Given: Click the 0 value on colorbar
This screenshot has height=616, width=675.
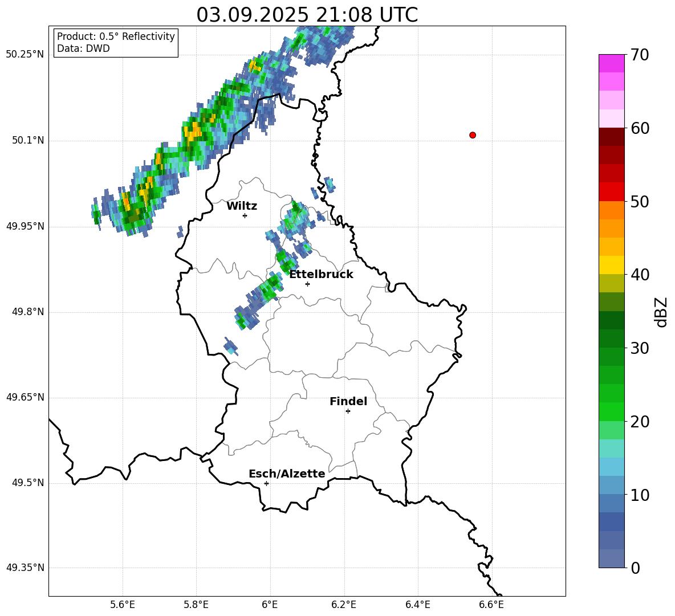Looking at the screenshot, I should tap(635, 568).
